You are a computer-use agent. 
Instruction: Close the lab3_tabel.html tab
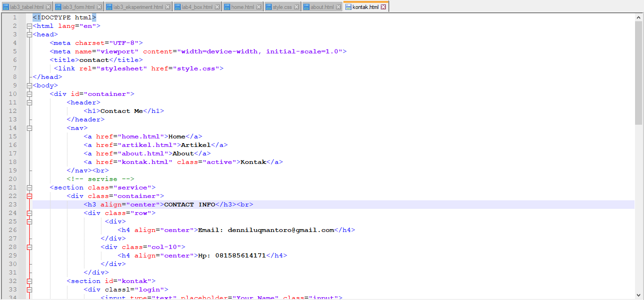[x=48, y=7]
